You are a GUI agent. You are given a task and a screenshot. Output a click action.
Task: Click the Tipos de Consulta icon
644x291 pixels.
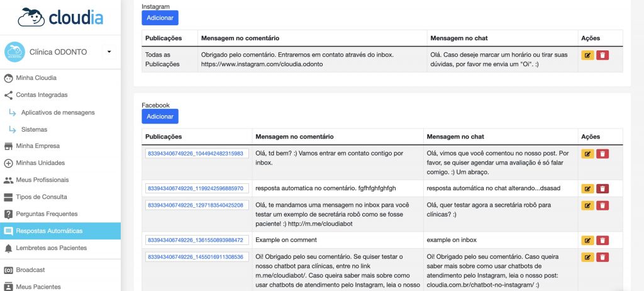[8, 197]
